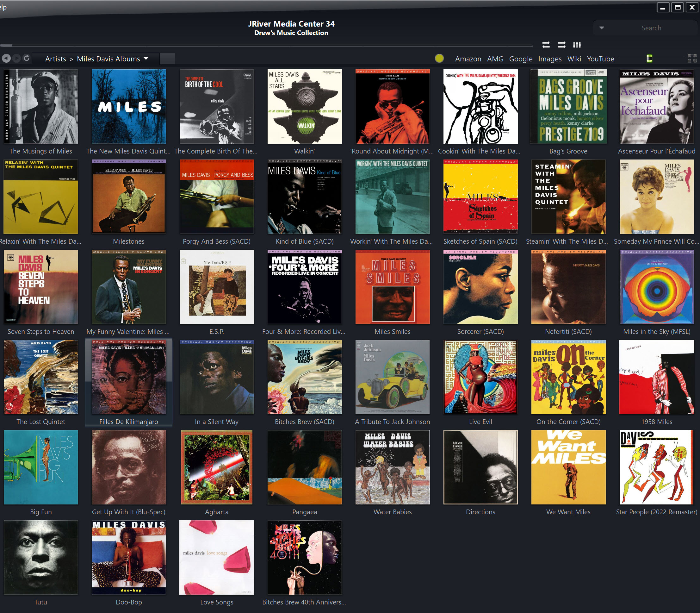
Task: Click the expand thumbnails grid icon
Action: coord(692,59)
